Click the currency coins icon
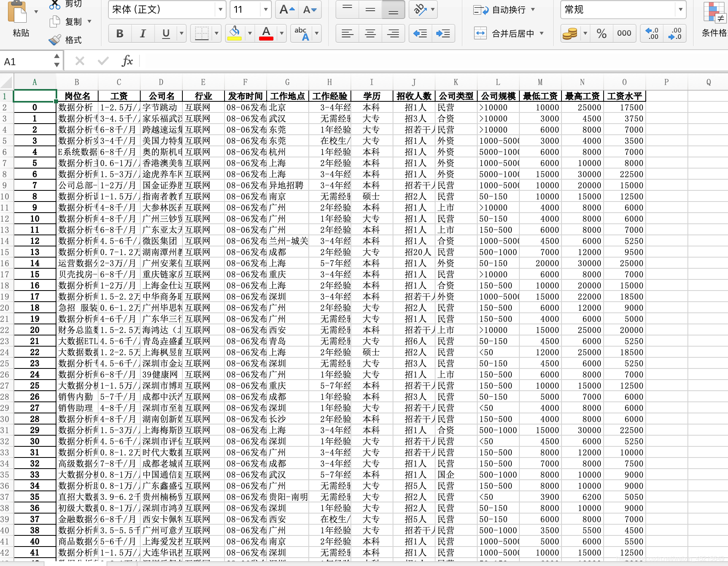The width and height of the screenshot is (728, 566). coord(569,33)
